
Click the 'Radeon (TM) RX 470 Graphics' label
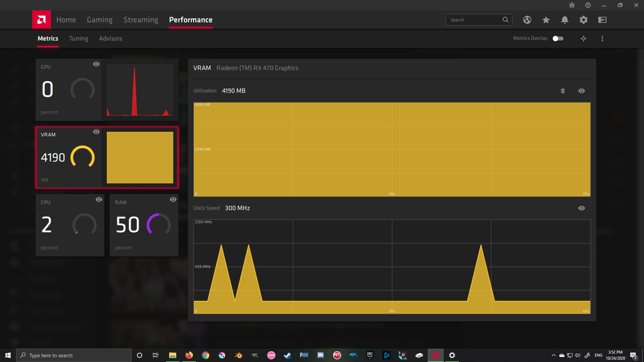(x=257, y=68)
